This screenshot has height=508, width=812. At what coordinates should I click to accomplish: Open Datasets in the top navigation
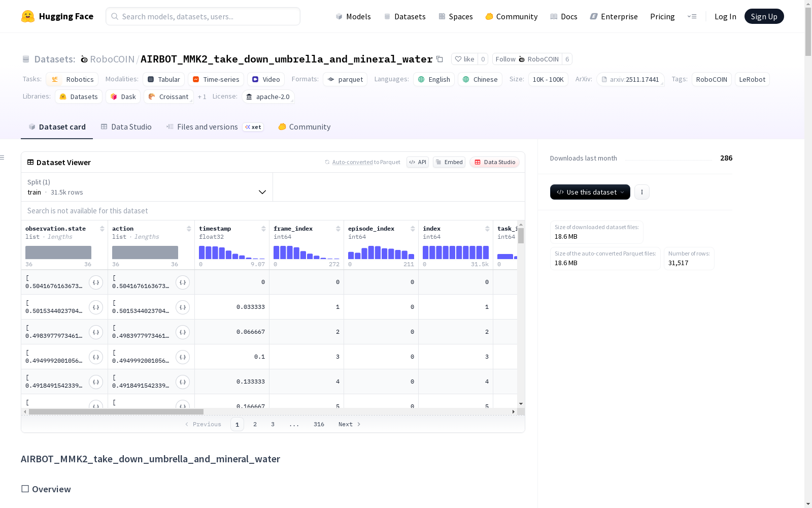(404, 16)
